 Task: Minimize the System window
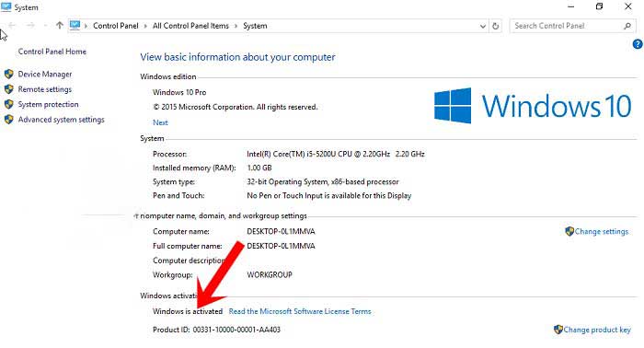[x=571, y=6]
